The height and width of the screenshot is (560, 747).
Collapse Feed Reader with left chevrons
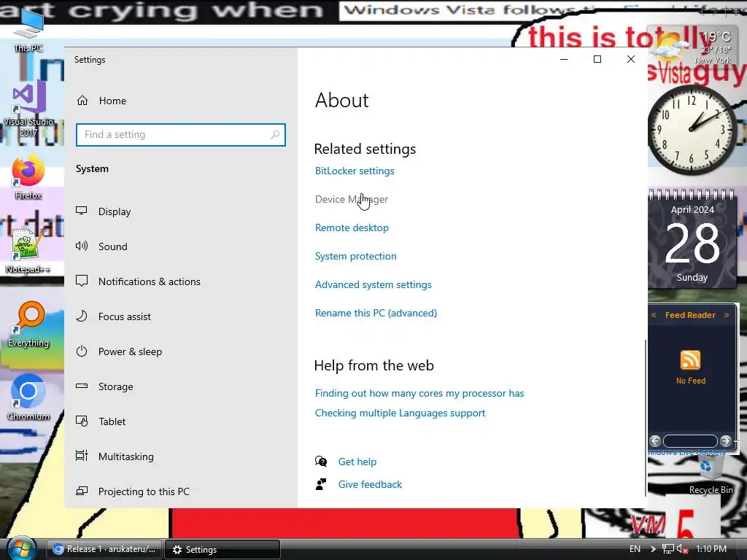pyautogui.click(x=654, y=315)
